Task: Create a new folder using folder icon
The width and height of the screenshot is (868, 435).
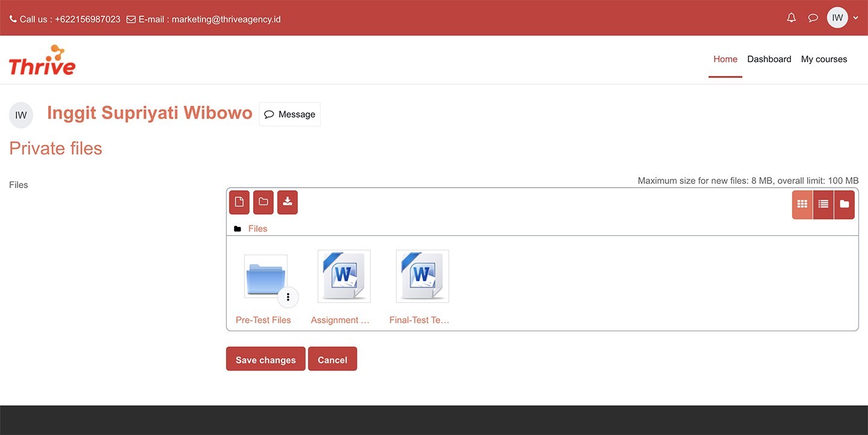Action: tap(263, 202)
